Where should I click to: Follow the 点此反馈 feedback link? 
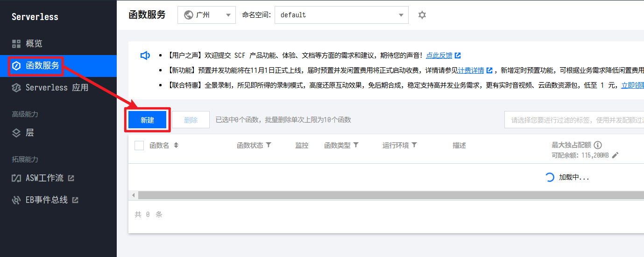tap(439, 56)
